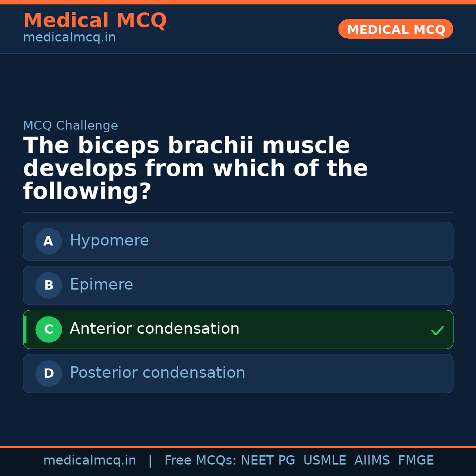Viewport: 476px width, 476px height.
Task: Click the biceps brachii question text
Action: 195,169
